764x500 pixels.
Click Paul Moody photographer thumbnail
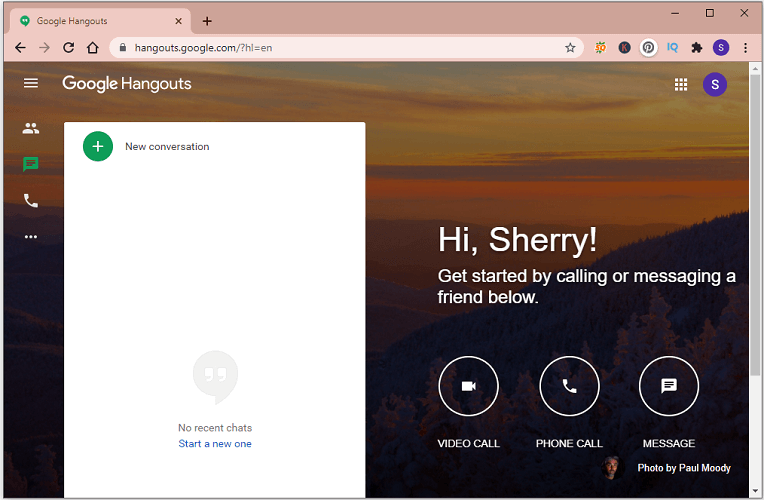611,468
